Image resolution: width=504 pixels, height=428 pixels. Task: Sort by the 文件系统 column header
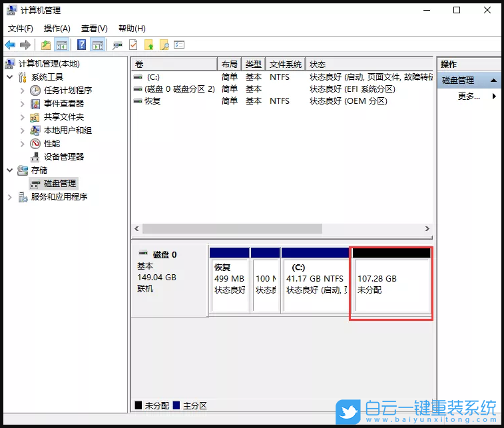286,65
